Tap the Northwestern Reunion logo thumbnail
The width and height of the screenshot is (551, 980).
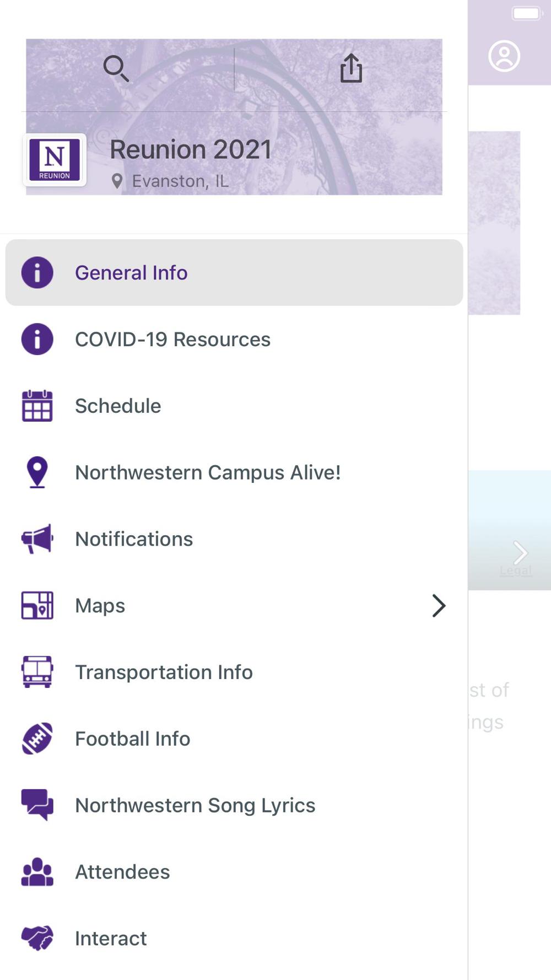55,160
